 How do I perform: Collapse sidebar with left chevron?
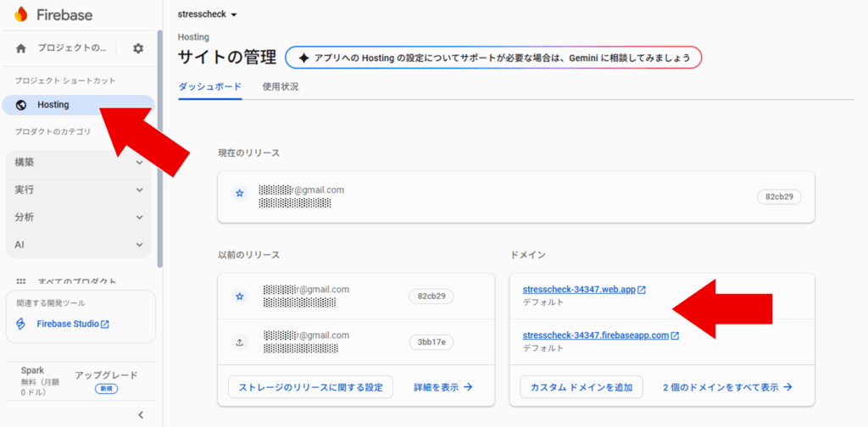tap(141, 415)
